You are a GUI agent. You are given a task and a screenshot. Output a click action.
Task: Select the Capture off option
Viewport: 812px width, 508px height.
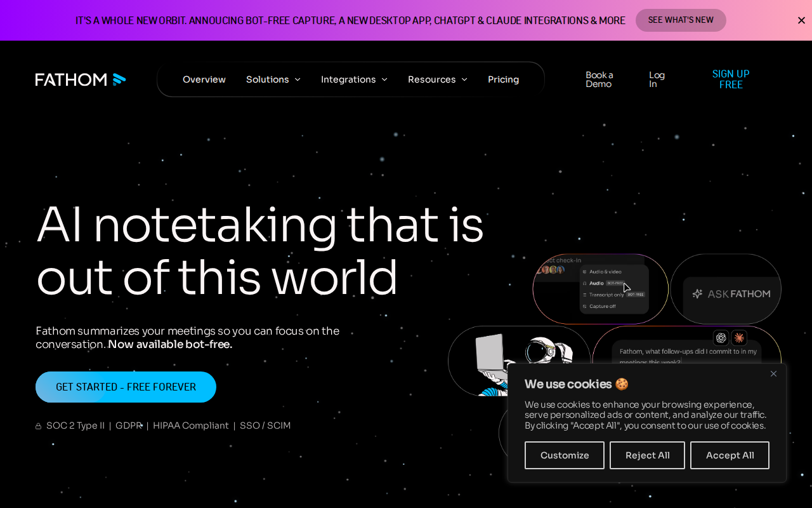(x=599, y=306)
